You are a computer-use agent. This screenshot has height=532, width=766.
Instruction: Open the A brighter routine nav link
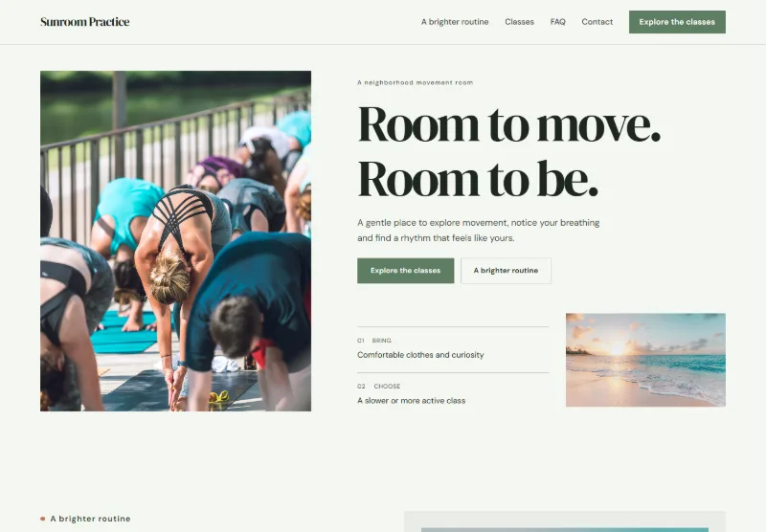coord(455,22)
